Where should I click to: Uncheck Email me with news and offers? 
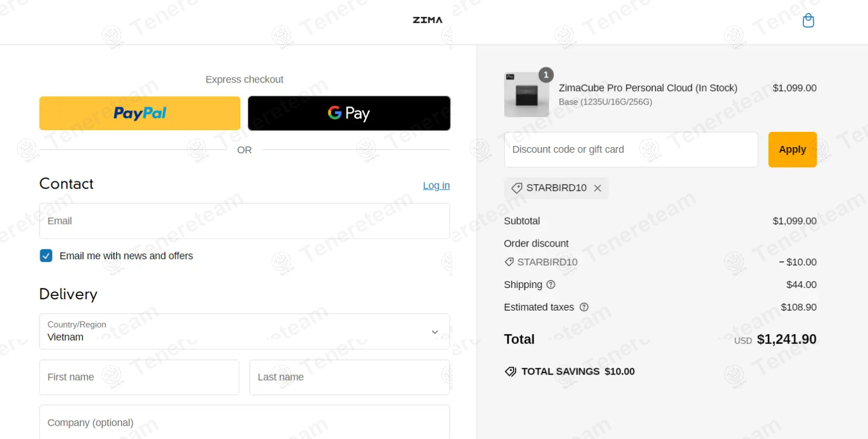click(x=46, y=256)
